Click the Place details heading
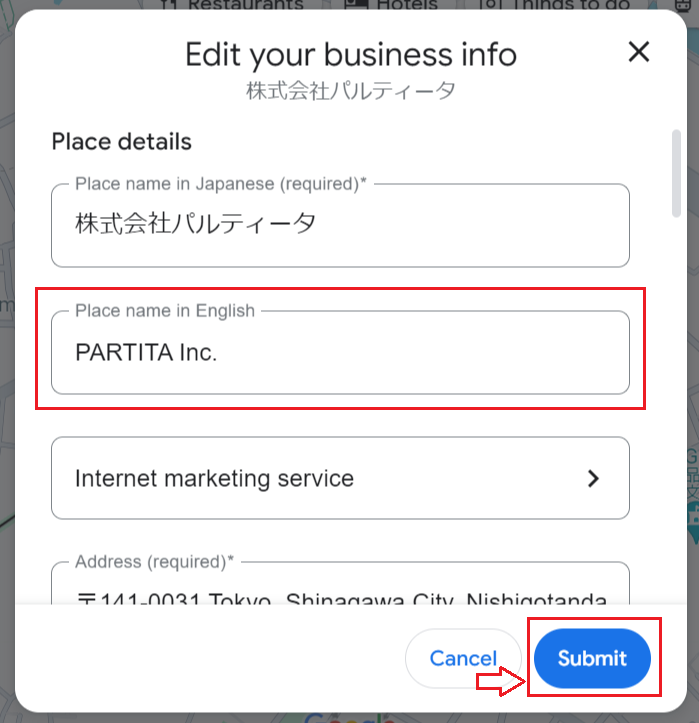 click(121, 142)
